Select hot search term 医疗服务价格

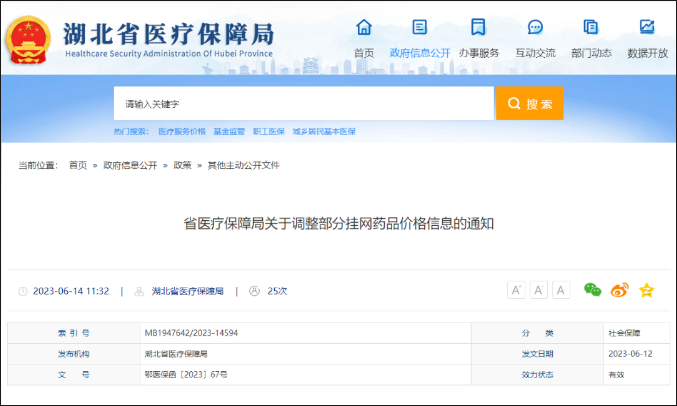(182, 131)
